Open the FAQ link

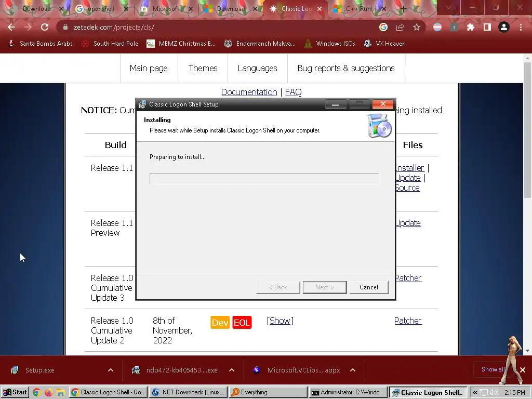[x=293, y=92]
